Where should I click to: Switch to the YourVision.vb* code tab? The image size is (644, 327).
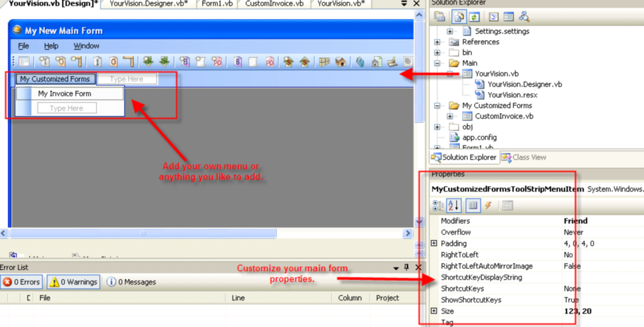pos(342,4)
